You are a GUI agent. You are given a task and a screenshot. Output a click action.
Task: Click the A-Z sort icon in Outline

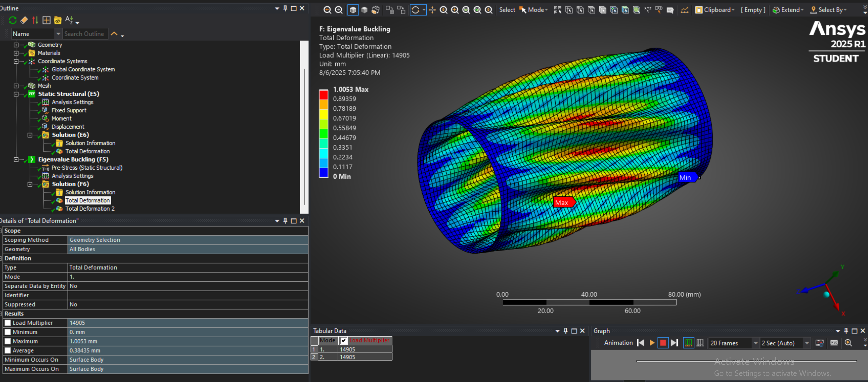[x=69, y=20]
